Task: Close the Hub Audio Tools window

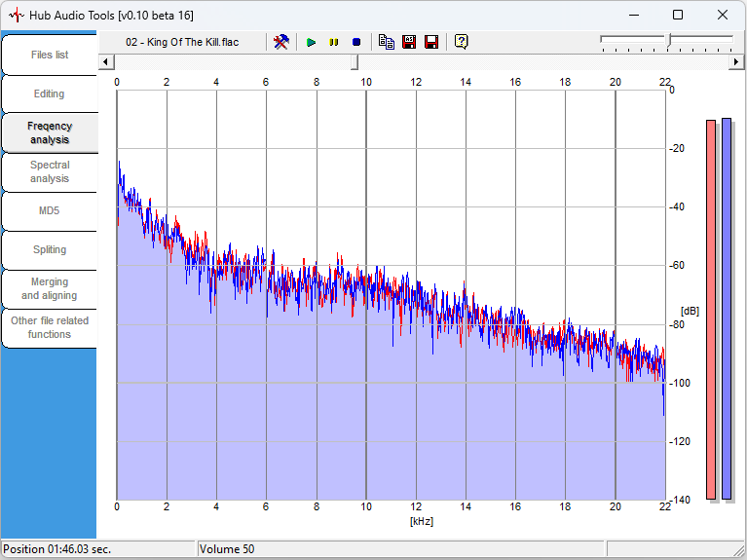Action: coord(723,16)
